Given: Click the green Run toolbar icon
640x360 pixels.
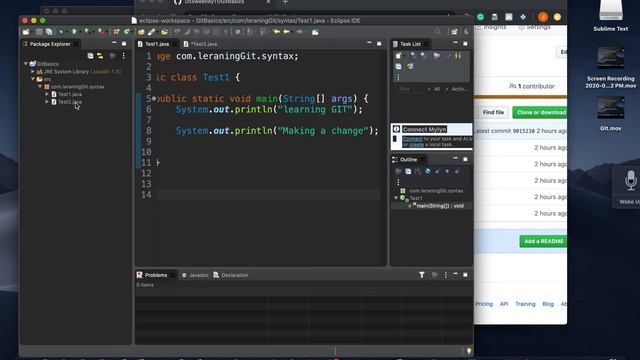Looking at the screenshot, I should click(74, 31).
